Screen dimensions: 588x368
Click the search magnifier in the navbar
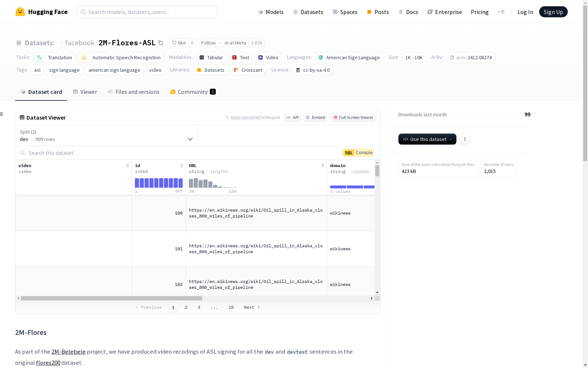point(83,12)
